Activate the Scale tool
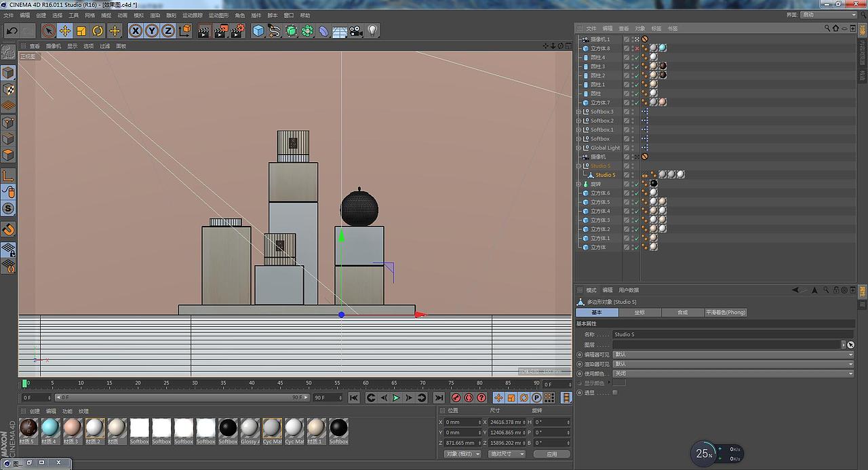Viewport: 868px width, 470px height. [x=81, y=31]
